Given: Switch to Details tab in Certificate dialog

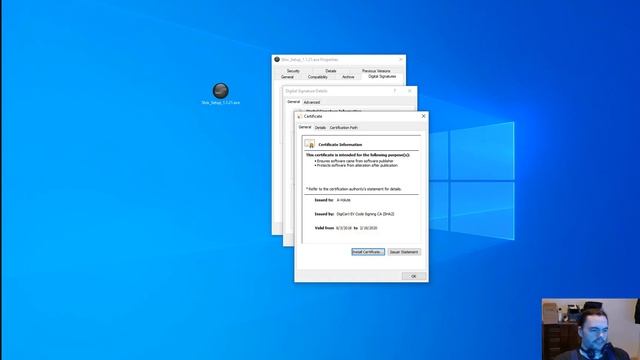Looking at the screenshot, I should point(320,128).
